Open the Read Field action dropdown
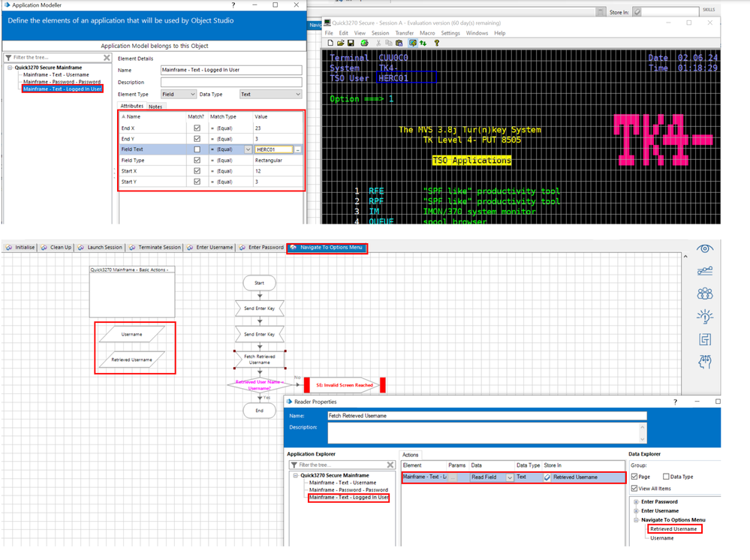The width and height of the screenshot is (750, 560). [510, 477]
